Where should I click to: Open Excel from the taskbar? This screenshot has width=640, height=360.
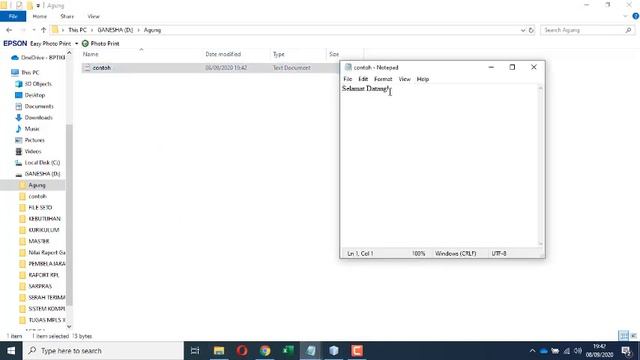point(288,351)
